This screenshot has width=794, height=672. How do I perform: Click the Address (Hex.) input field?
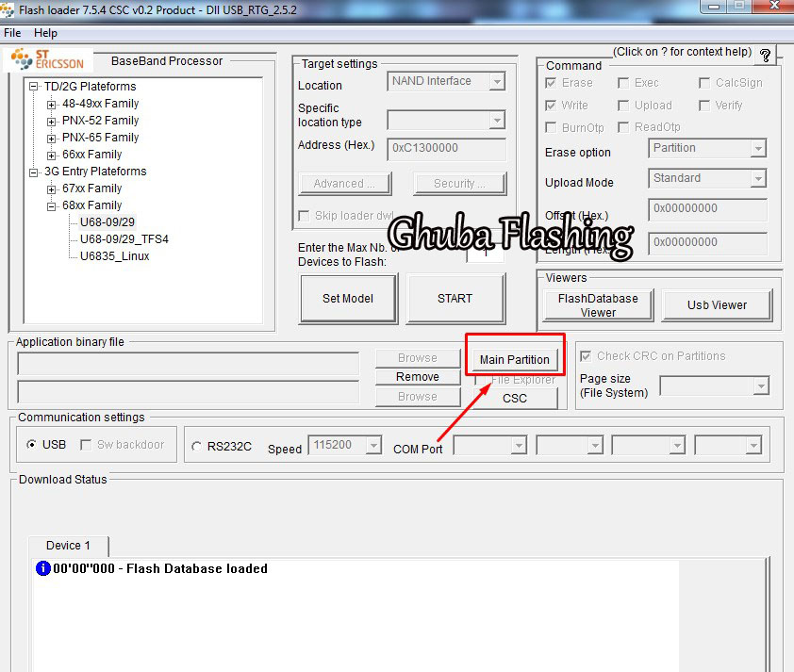(x=446, y=148)
